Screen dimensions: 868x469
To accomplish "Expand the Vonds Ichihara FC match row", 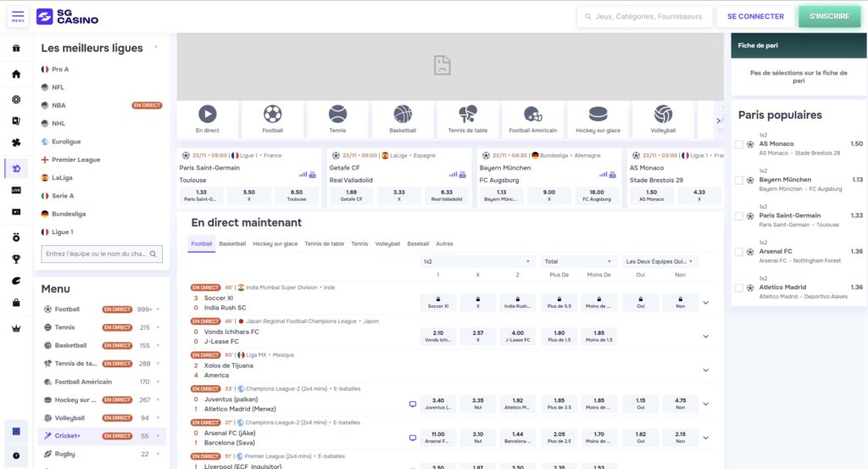I will [706, 337].
